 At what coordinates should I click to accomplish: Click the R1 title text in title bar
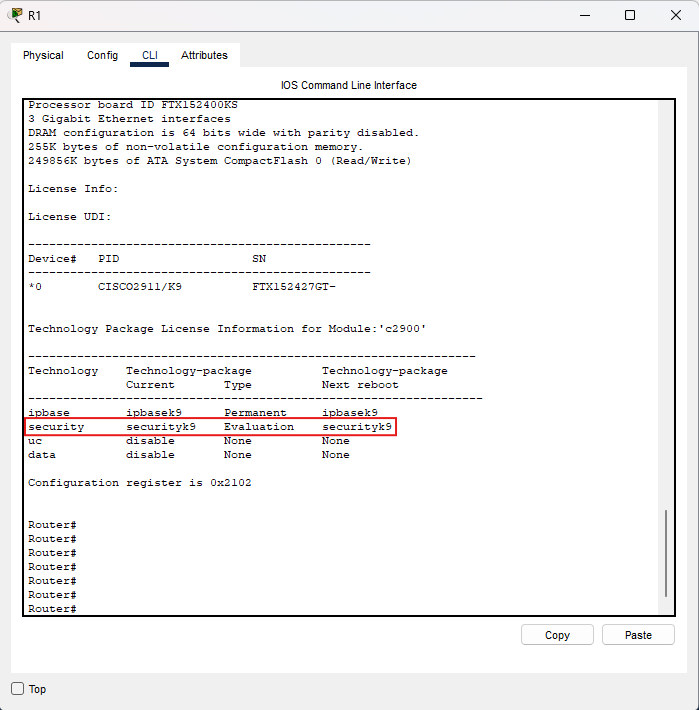[35, 15]
